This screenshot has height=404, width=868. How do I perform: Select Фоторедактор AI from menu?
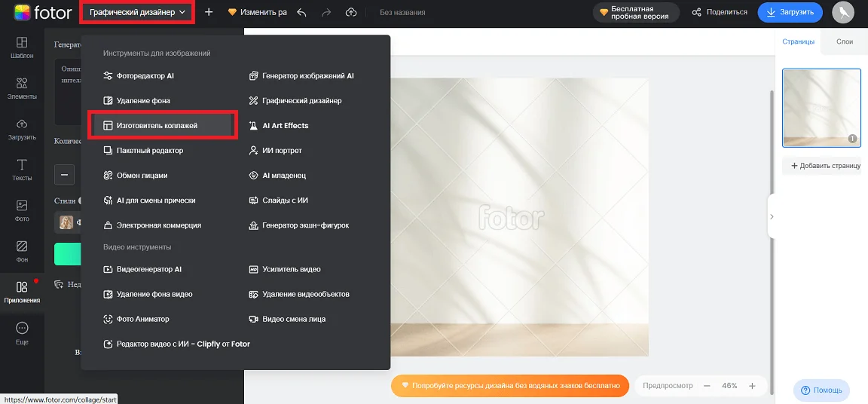coord(139,76)
